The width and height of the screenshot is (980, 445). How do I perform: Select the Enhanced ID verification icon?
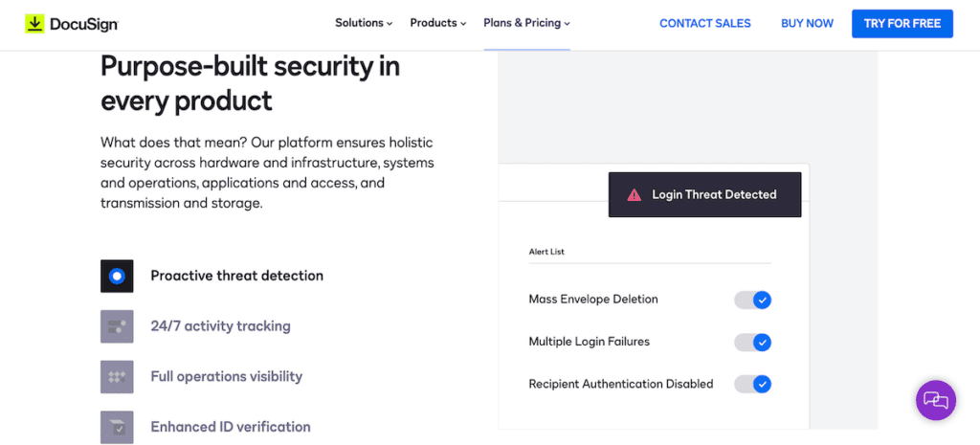pyautogui.click(x=117, y=428)
